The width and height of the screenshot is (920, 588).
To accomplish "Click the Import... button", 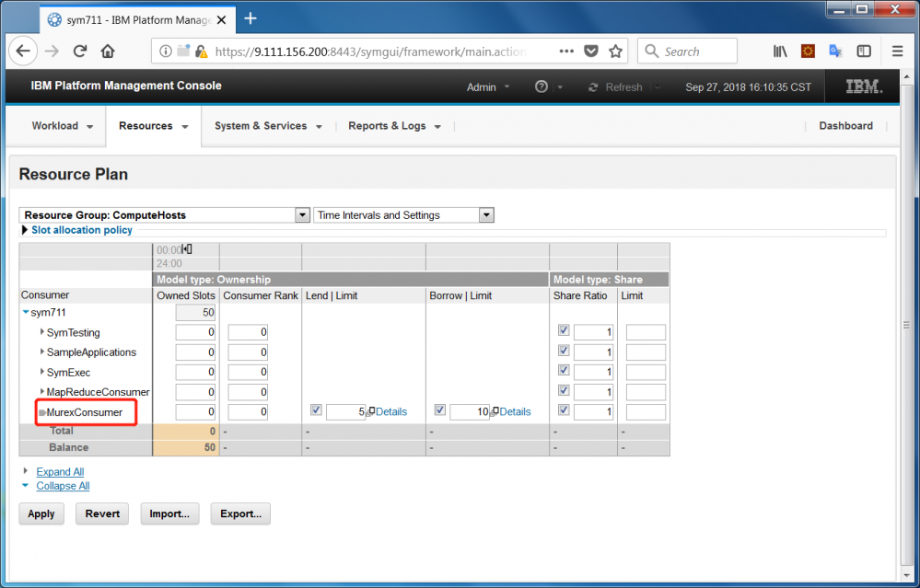I will (x=169, y=514).
